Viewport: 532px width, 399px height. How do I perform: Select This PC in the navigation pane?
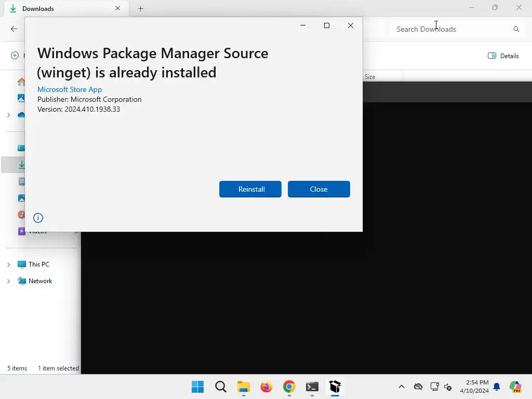38,264
